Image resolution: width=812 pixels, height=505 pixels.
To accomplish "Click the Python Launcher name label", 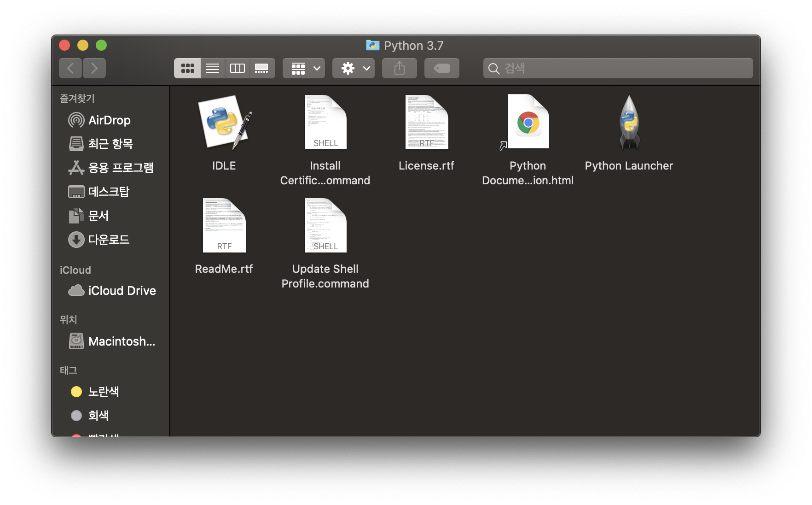I will click(x=629, y=166).
